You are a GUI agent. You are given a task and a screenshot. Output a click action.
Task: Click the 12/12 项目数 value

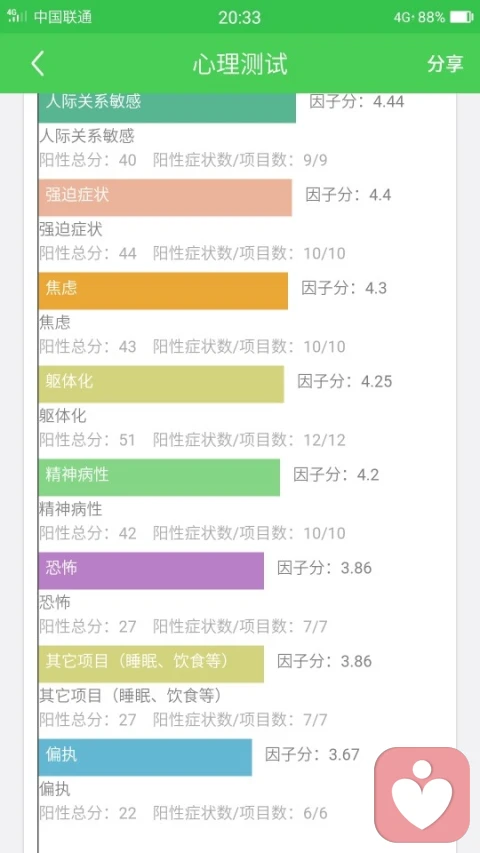tap(325, 440)
